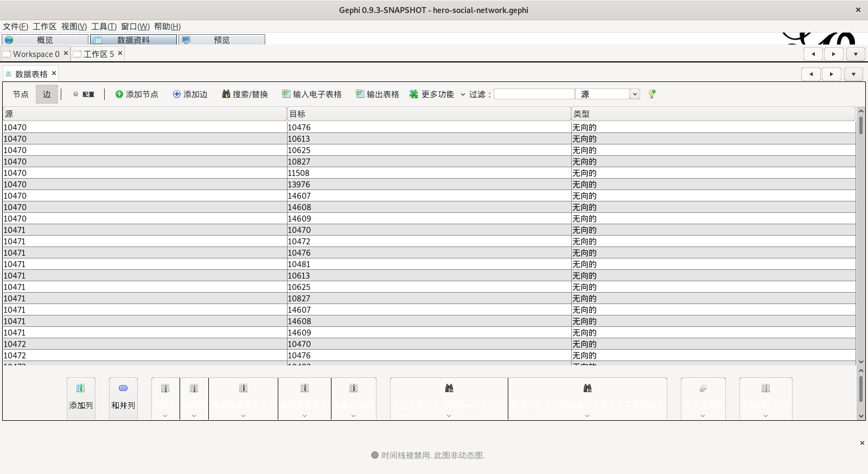The height and width of the screenshot is (474, 868).
Task: Open the 数据表格 panel list dropdown arrow
Action: coord(853,74)
